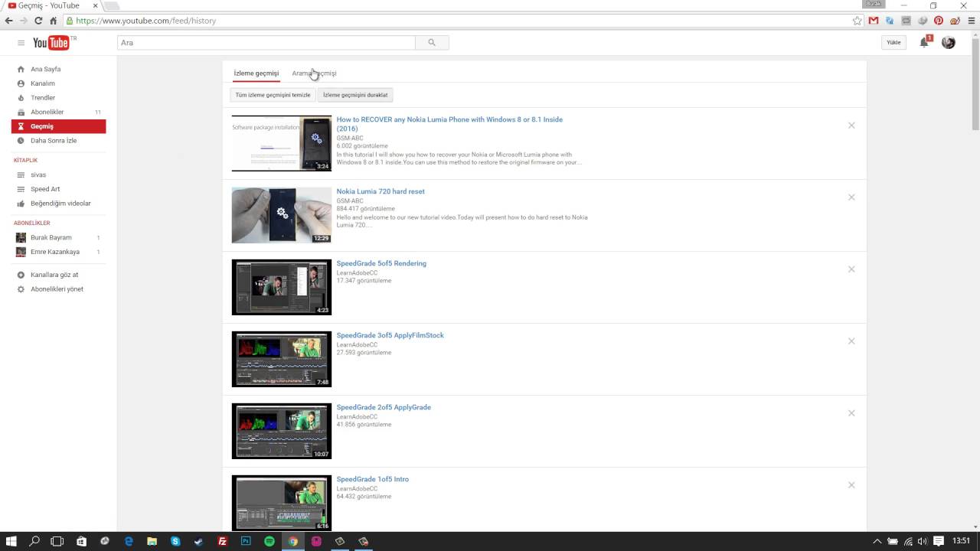The height and width of the screenshot is (551, 980).
Task: Remove SpeedGrade 5of5 Rendering from history
Action: (851, 269)
